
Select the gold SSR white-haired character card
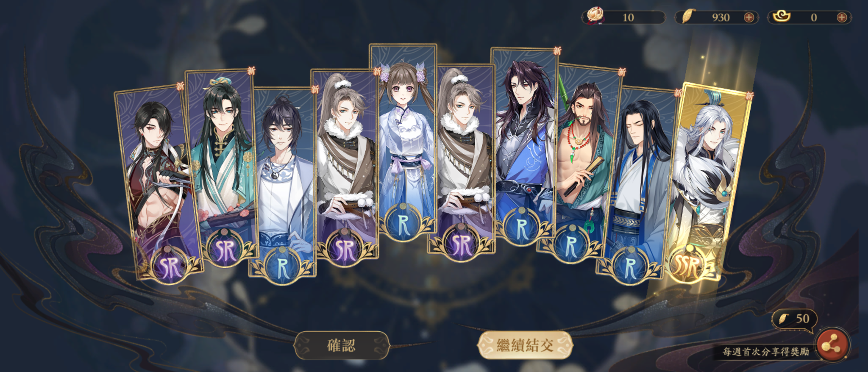(709, 182)
